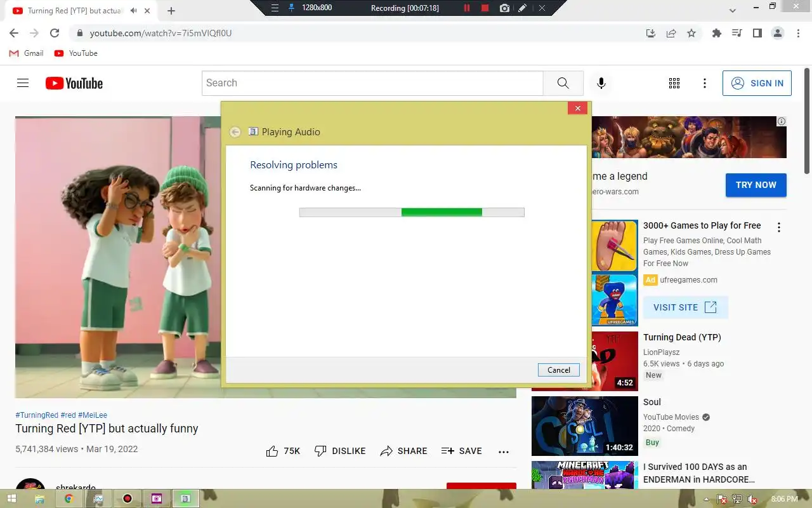The height and width of the screenshot is (508, 812).
Task: Click the #TurningRed hashtag
Action: pyautogui.click(x=37, y=415)
